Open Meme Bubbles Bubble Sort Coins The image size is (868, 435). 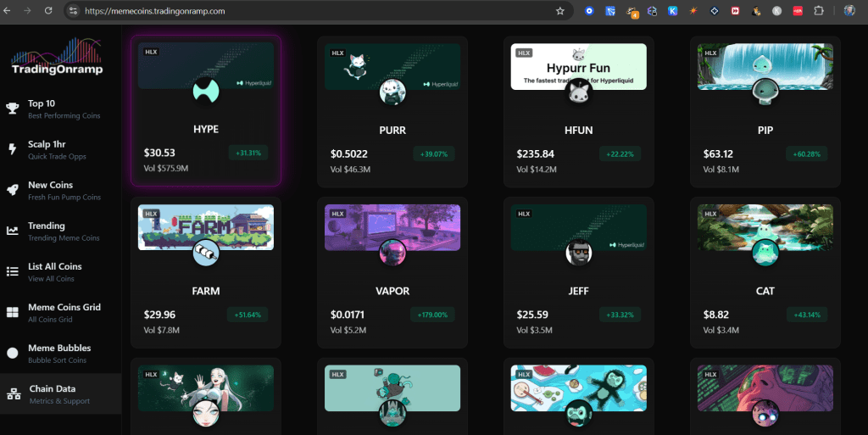click(x=61, y=354)
